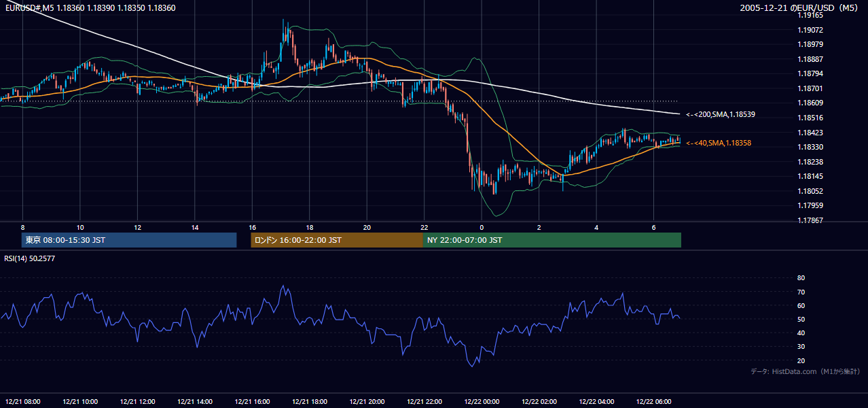The width and height of the screenshot is (868, 408).
Task: Click the 12/21 12:00 date label
Action: tap(137, 401)
